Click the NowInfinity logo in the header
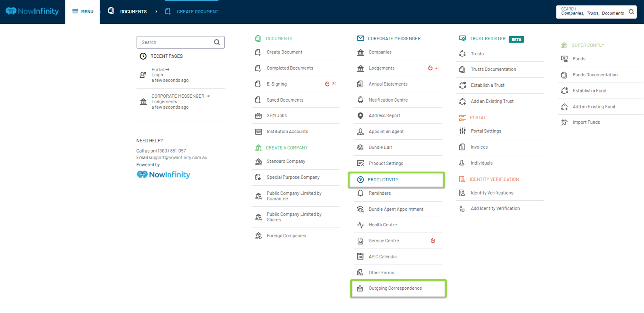Screen dimensions: 644x313 coord(32,11)
